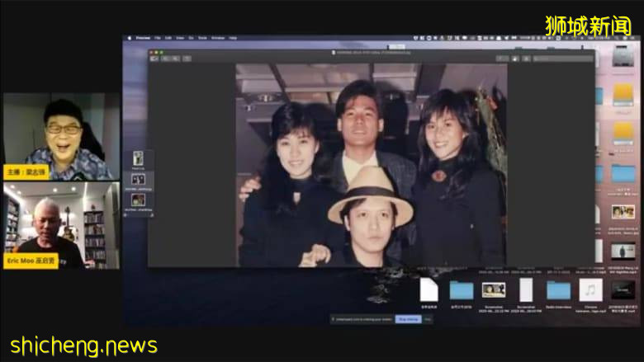Screen dimensions: 644x362
Task: Open the dark video file at the bottom right
Action: coord(623,290)
